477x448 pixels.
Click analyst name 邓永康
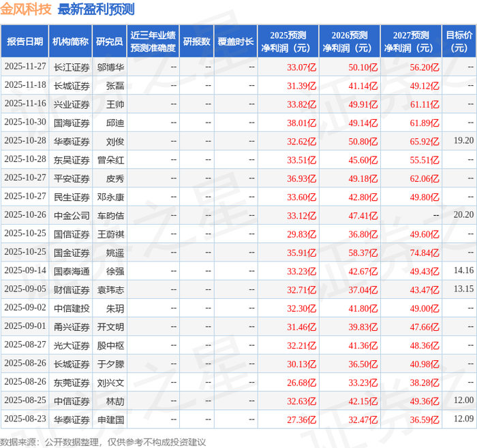pyautogui.click(x=110, y=197)
